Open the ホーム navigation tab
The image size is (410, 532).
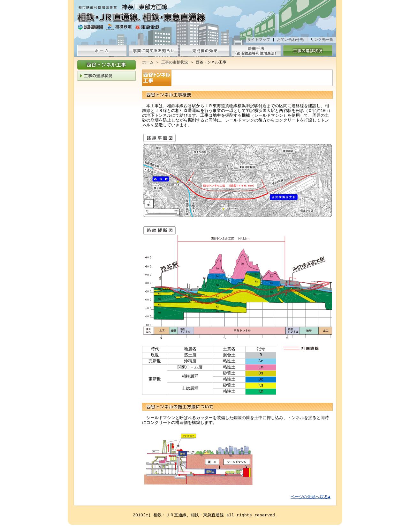point(102,51)
